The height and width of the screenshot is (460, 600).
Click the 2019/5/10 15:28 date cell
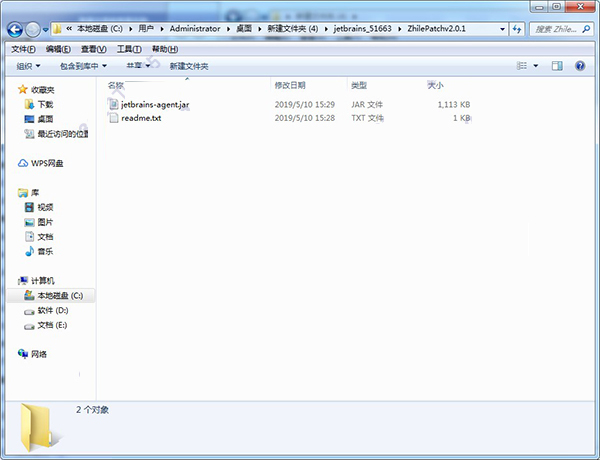[x=305, y=118]
